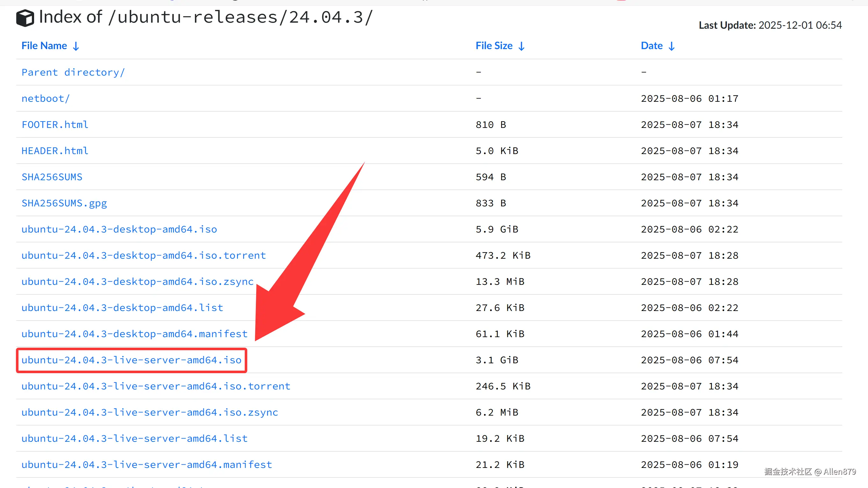Click the File Size sort arrow icon
Screen dimensions: 868x488
click(x=522, y=46)
